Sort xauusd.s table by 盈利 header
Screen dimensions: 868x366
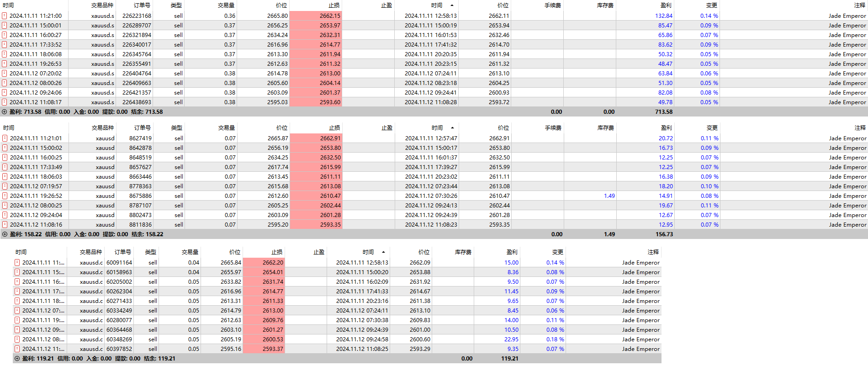tap(666, 5)
